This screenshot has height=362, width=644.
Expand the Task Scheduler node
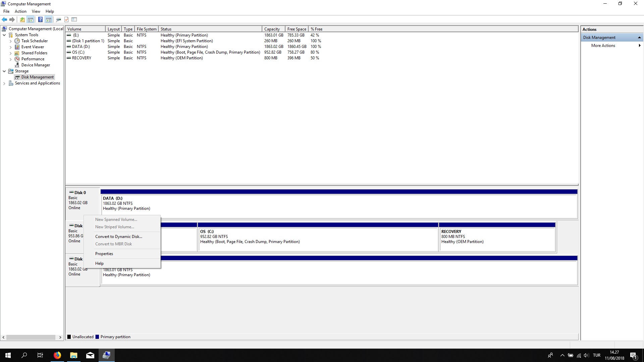(10, 41)
